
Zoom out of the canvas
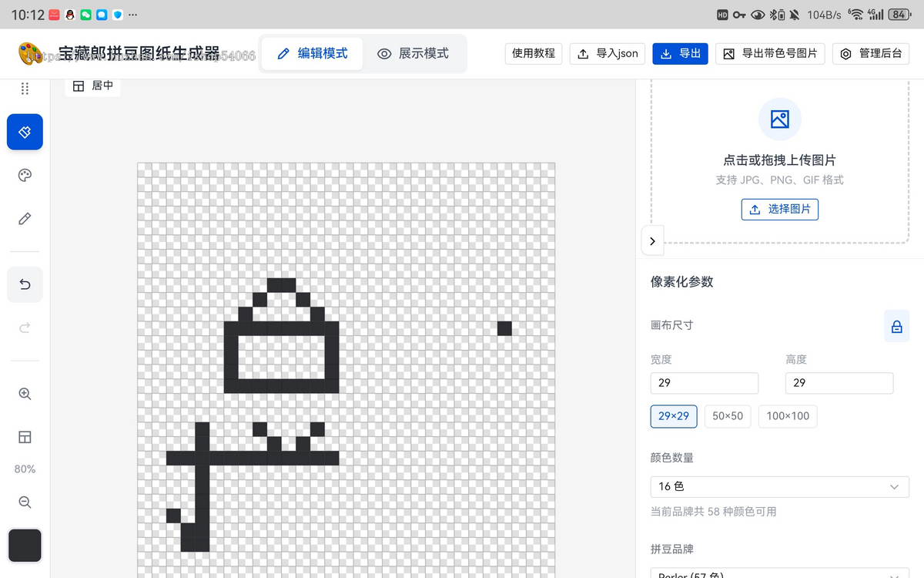pos(25,502)
